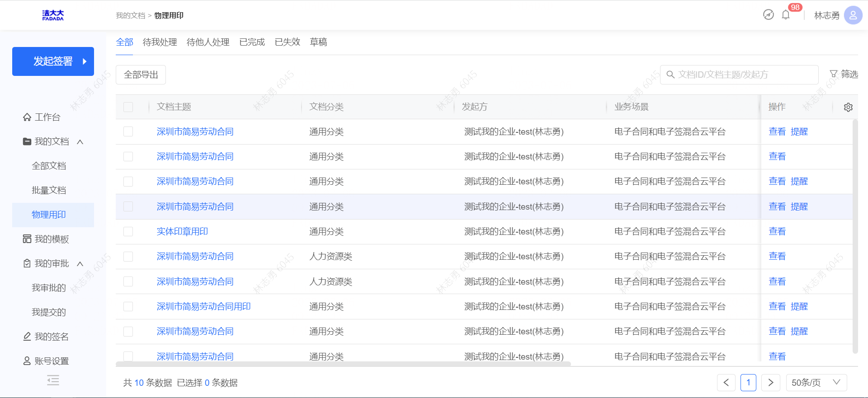Go to next page arrow
The image size is (868, 398).
coord(771,383)
